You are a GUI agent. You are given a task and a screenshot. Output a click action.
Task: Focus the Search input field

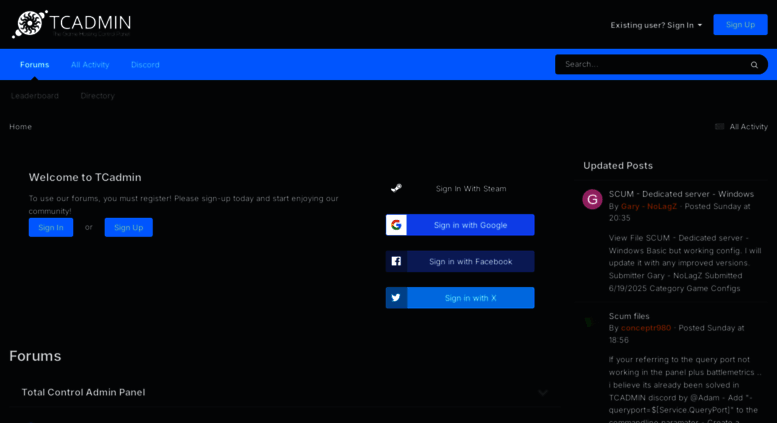click(652, 64)
